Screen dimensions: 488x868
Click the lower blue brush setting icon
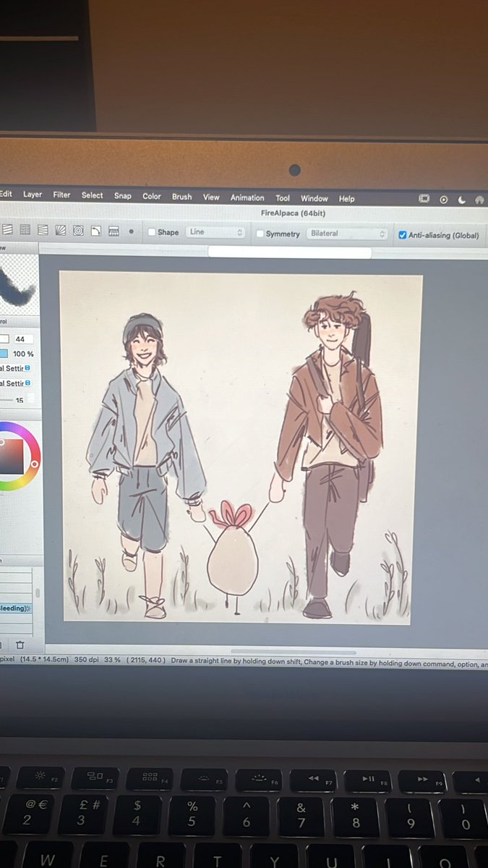point(27,383)
